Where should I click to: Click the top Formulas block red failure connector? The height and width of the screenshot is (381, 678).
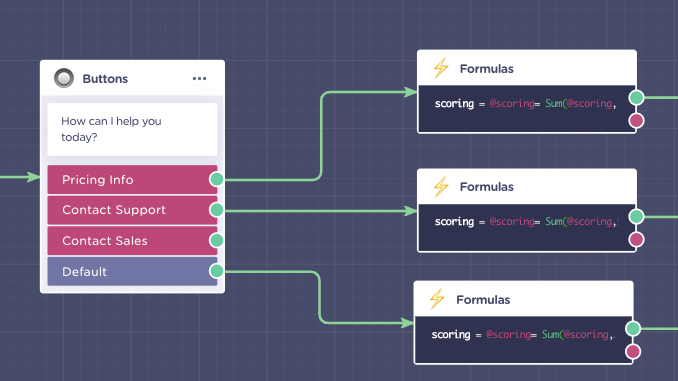636,121
